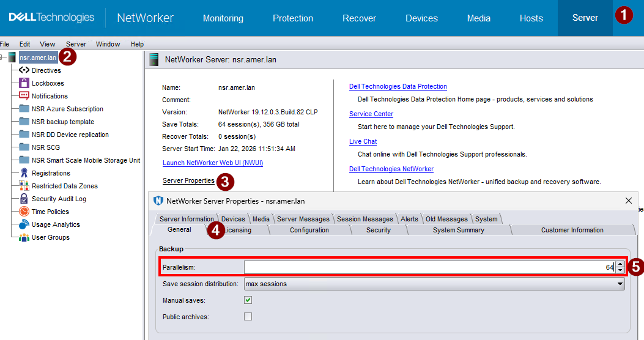Enable the Public archives checkbox
644x340 pixels.
click(x=248, y=317)
